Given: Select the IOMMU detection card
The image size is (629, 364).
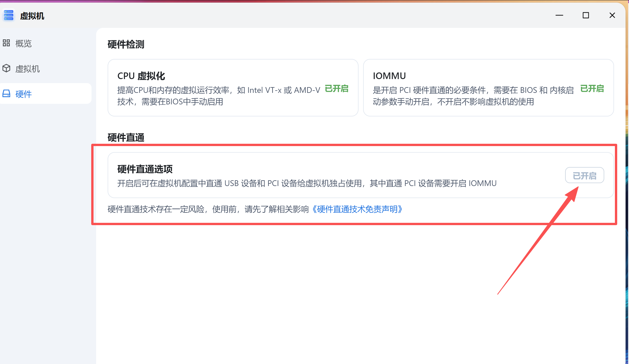Looking at the screenshot, I should click(488, 88).
